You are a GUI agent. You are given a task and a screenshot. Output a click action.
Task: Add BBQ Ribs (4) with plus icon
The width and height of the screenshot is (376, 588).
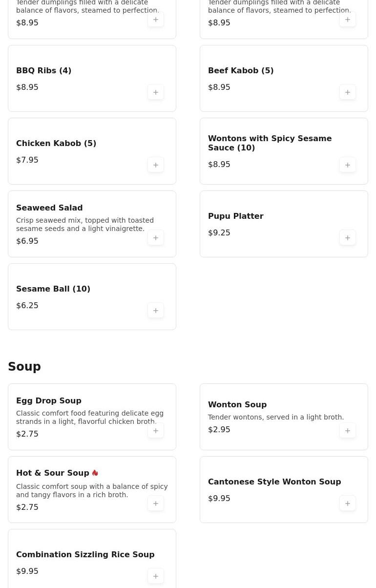(x=156, y=92)
